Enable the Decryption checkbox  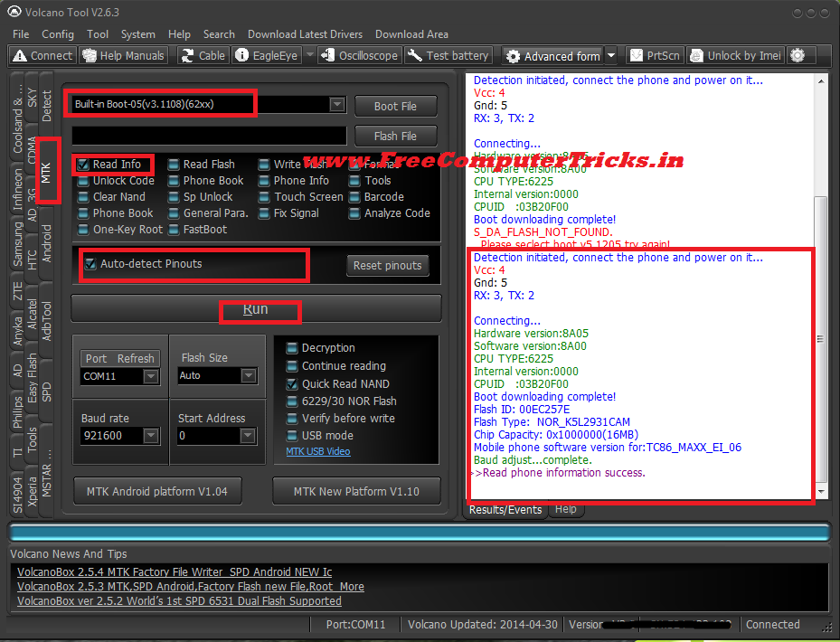click(292, 348)
